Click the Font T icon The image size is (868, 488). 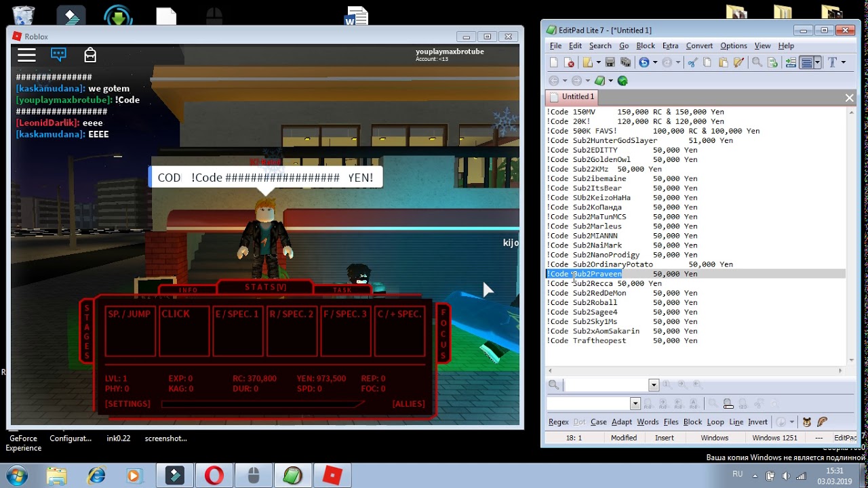point(832,62)
